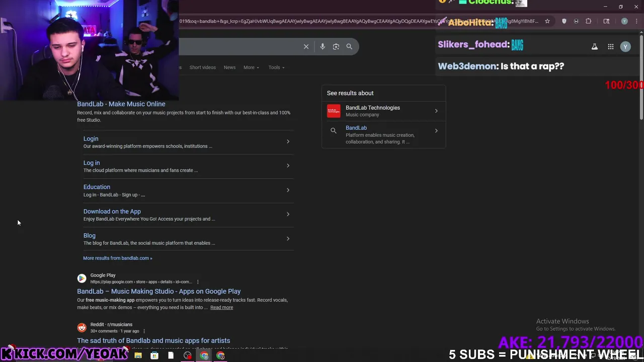Screen dimensions: 644x362
Task: Open the Education sitelink
Action: (97, 187)
